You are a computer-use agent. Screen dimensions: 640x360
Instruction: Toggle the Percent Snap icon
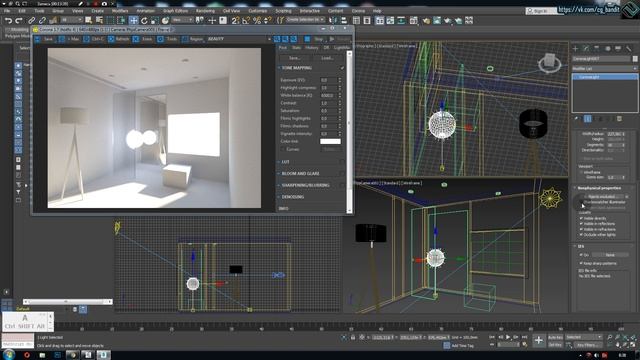(257, 20)
